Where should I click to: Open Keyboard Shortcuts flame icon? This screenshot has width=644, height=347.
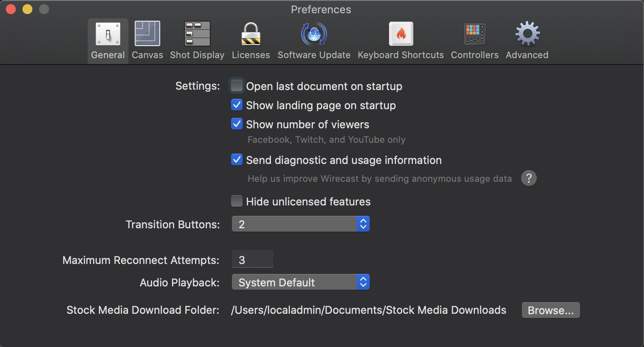coord(401,34)
